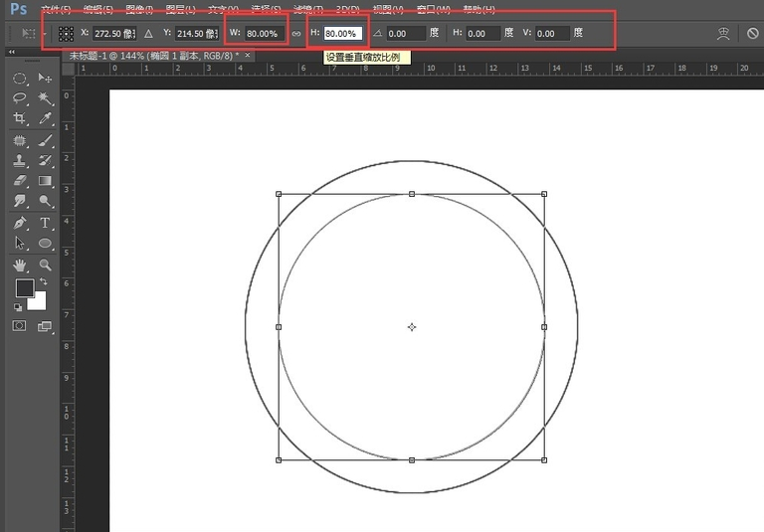Screen dimensions: 764x532
Task: Toggle the link width and height chain
Action: point(295,33)
